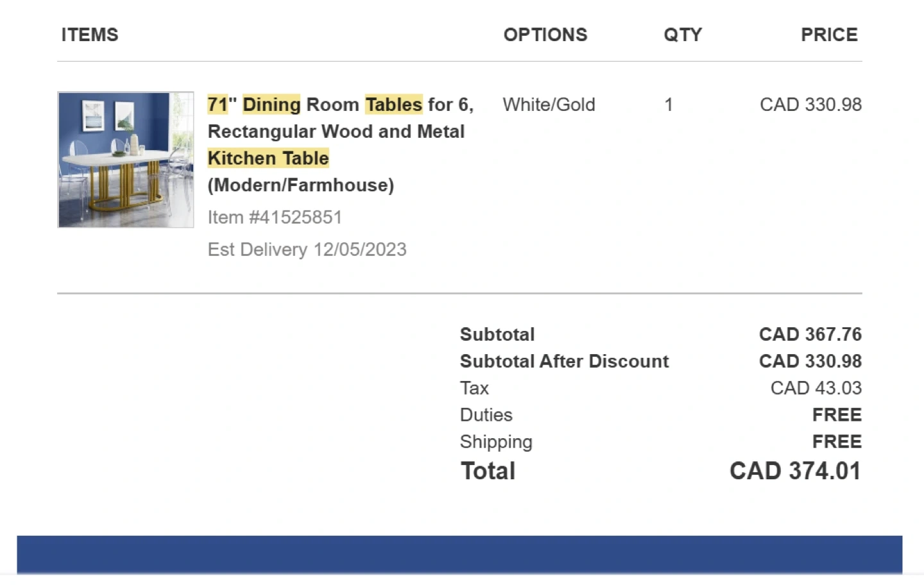Click the QTY column header
Viewport: 924px width, 587px height.
683,35
